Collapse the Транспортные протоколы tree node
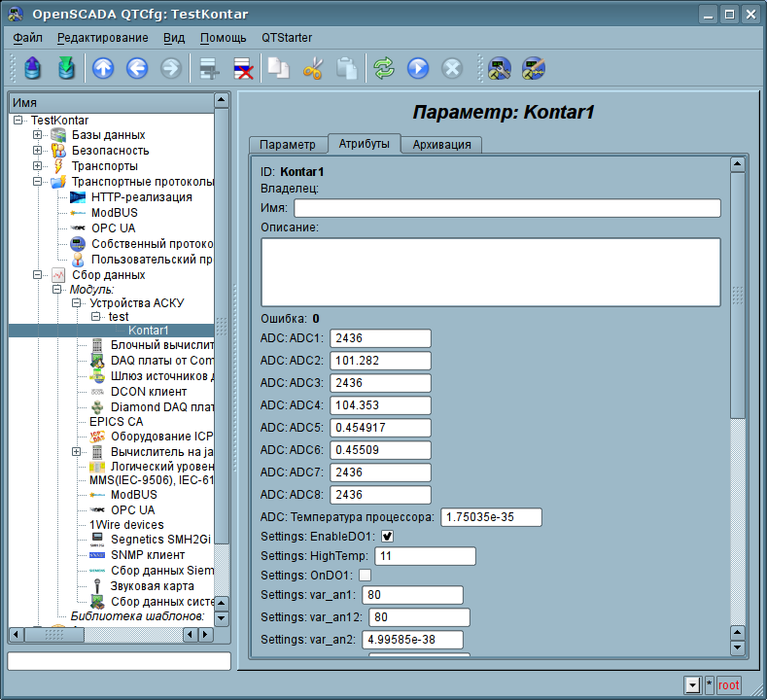 (x=37, y=182)
